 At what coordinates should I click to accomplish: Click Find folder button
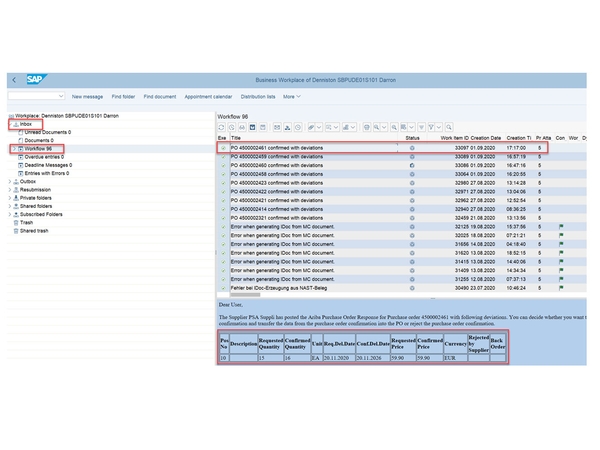pos(123,96)
